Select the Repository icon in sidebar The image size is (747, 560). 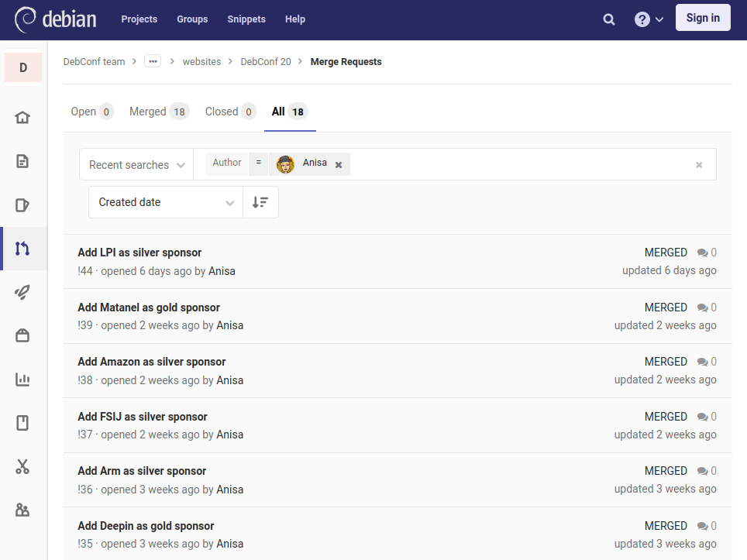(22, 161)
